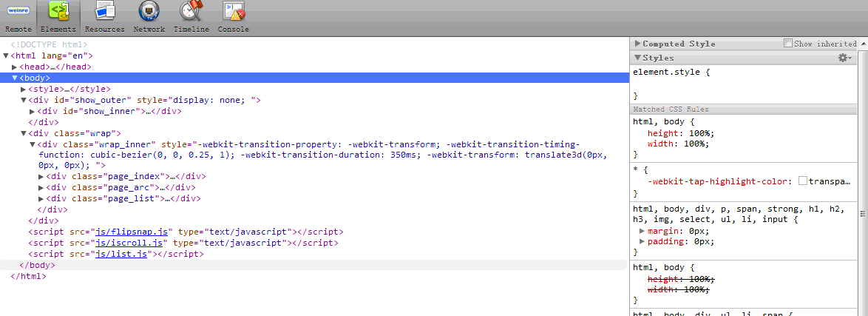868x316 pixels.
Task: Expand the margin property shorthand
Action: [x=642, y=231]
